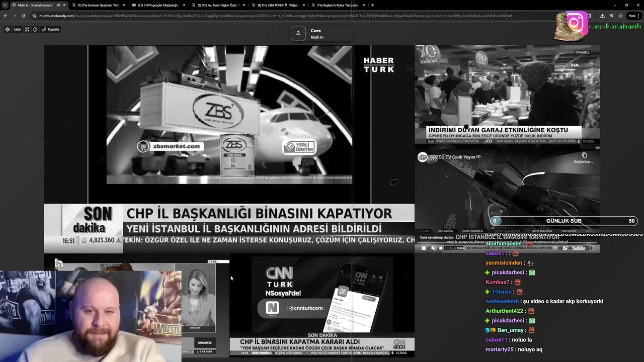The image size is (644, 362).
Task: Click the share upload icon beside Cavs
Action: coord(298,33)
